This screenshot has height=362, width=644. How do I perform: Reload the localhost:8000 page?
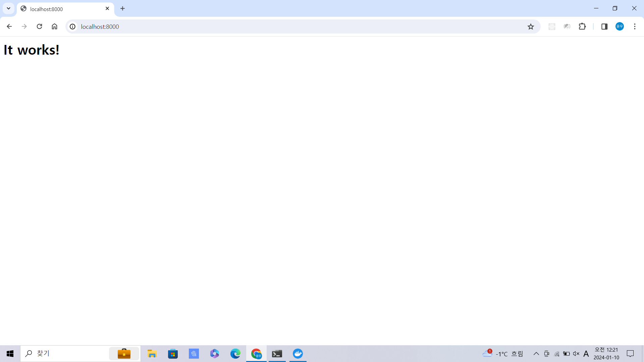tap(39, 26)
